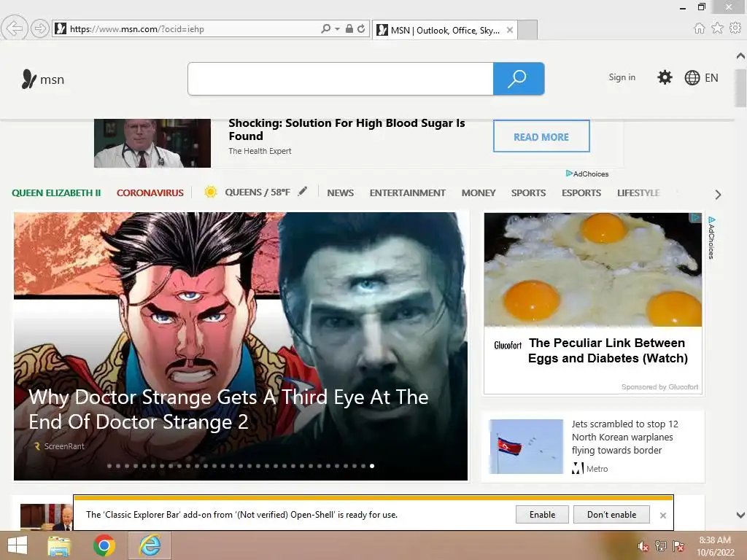Viewport: 747px width, 560px height.
Task: Go to the NEWS section
Action: 340,192
